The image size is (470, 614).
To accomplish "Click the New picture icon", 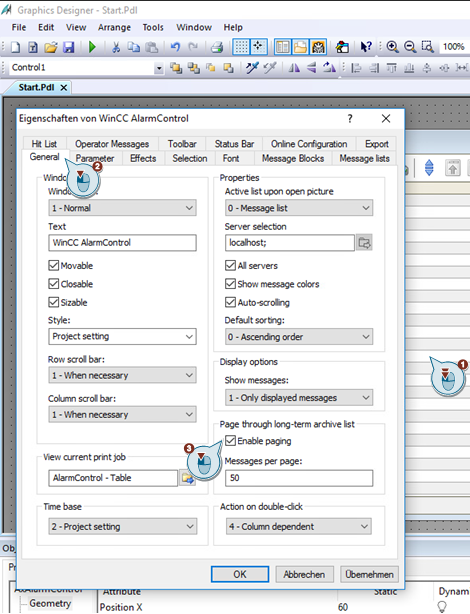I will pyautogui.click(x=15, y=47).
